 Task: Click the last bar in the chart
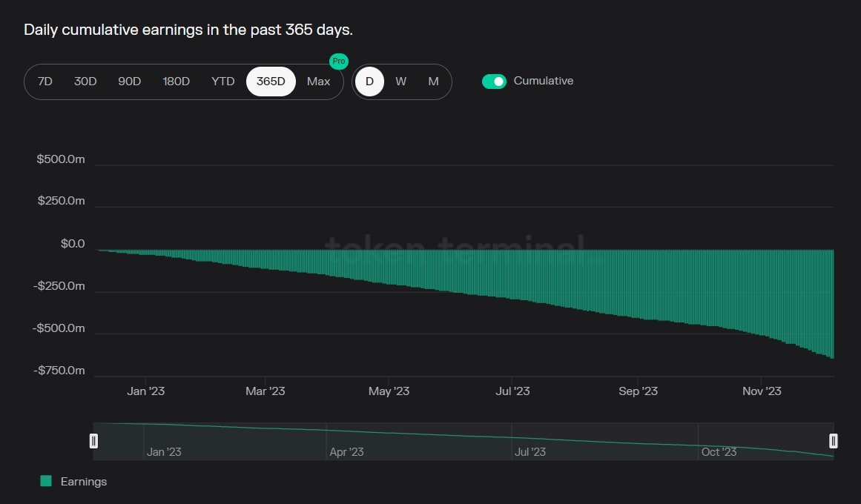coord(832,304)
